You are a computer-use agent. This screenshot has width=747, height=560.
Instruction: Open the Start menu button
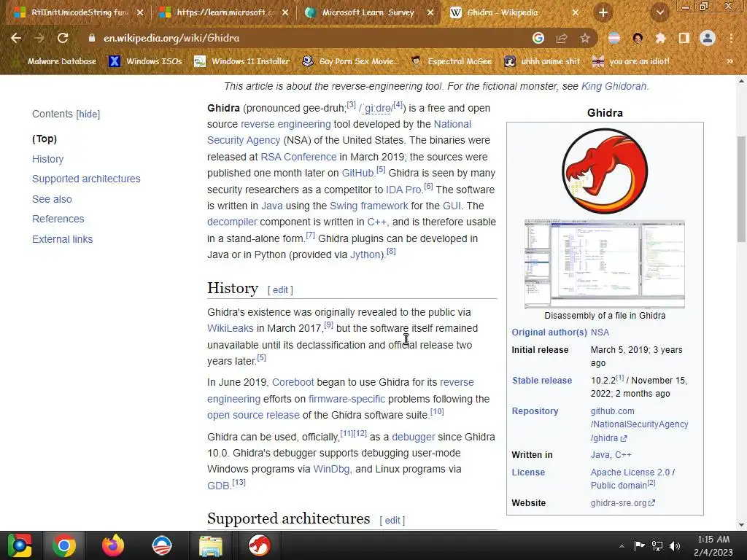(19, 545)
